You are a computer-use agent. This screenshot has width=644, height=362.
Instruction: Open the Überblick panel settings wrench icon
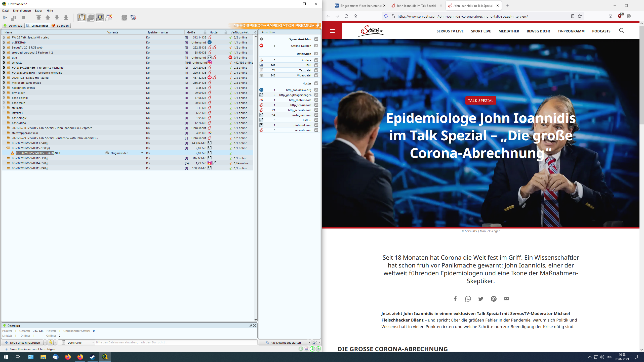(x=251, y=325)
